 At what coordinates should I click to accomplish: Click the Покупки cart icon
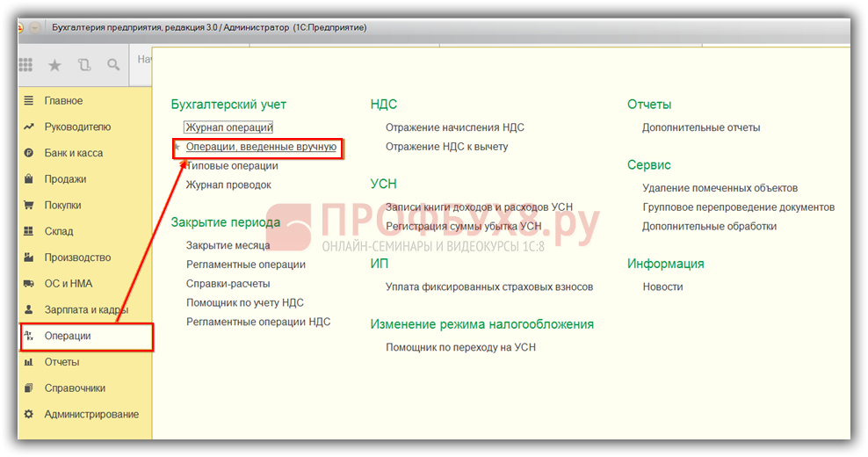click(29, 205)
